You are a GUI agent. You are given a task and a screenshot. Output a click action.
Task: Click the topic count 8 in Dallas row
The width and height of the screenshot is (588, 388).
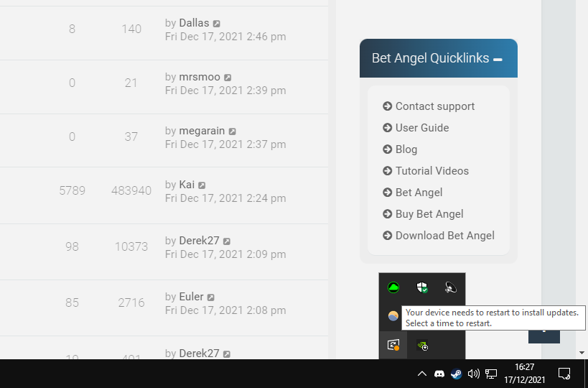(x=72, y=29)
